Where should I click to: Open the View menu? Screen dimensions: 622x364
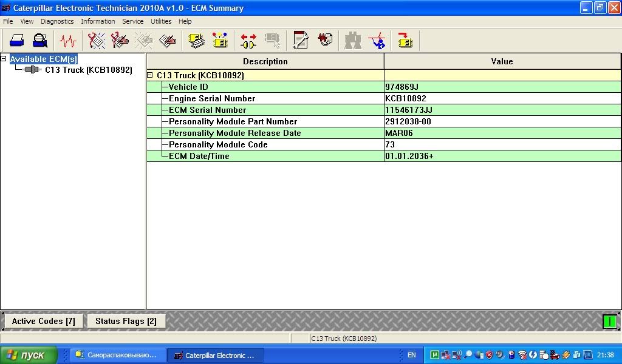coord(27,21)
